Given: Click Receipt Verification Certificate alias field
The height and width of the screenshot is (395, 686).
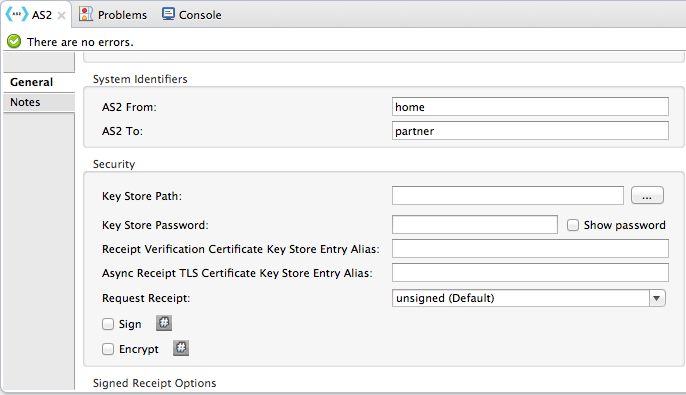Looking at the screenshot, I should (x=530, y=249).
